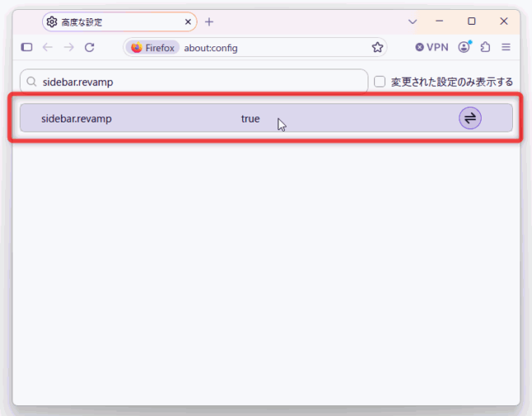The height and width of the screenshot is (416, 532).
Task: Click the about:config address text
Action: point(211,48)
